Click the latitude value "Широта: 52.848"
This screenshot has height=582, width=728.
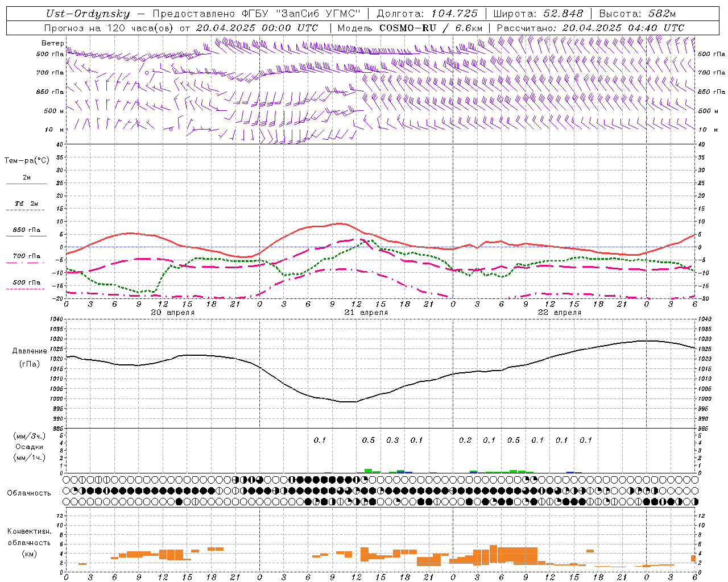(x=538, y=14)
